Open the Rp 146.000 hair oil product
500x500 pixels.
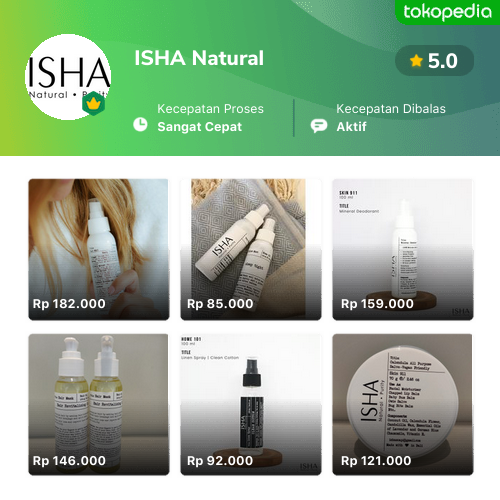point(99,404)
